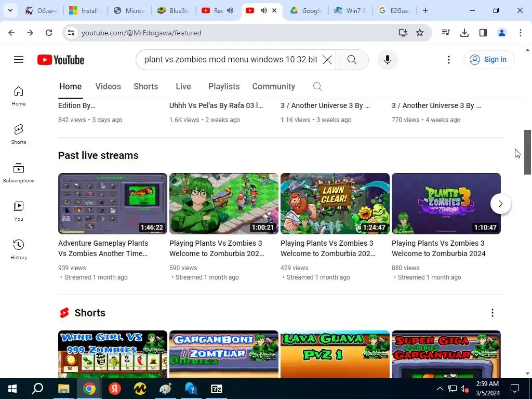This screenshot has height=399, width=532.
Task: Open Windows taskbar search
Action: coord(37,389)
